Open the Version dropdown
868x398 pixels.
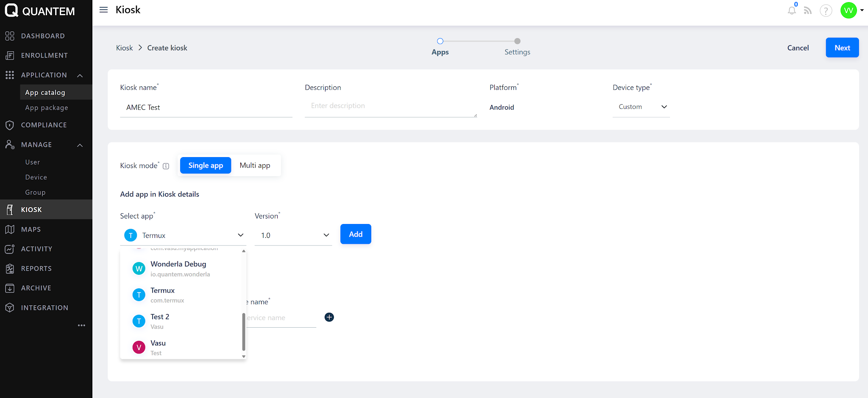point(293,235)
